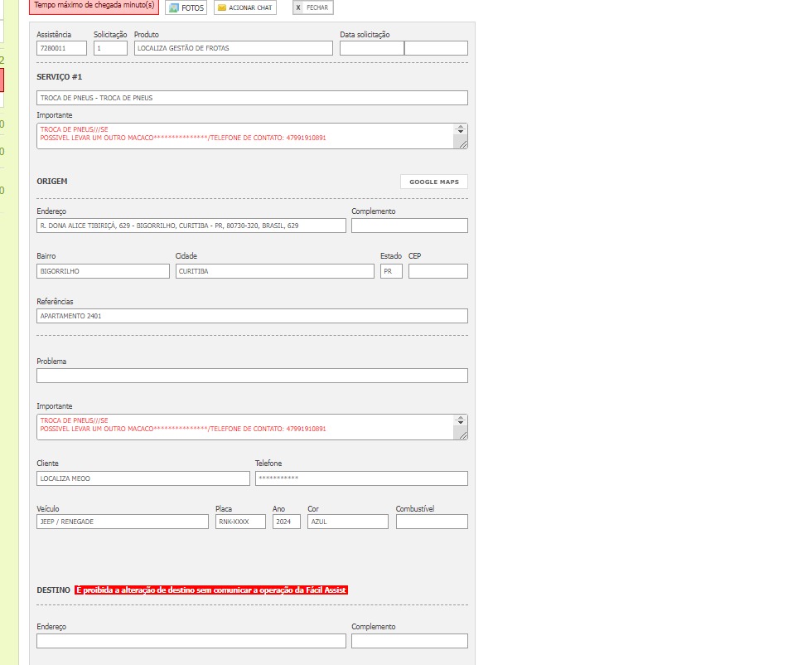Click the picture icon on FOTOS button

point(174,7)
